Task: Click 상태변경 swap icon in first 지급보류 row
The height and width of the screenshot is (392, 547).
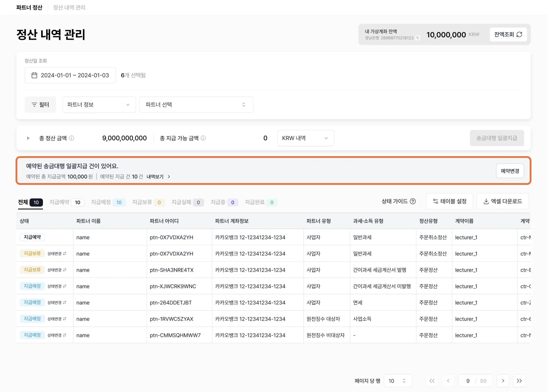Action: point(64,253)
